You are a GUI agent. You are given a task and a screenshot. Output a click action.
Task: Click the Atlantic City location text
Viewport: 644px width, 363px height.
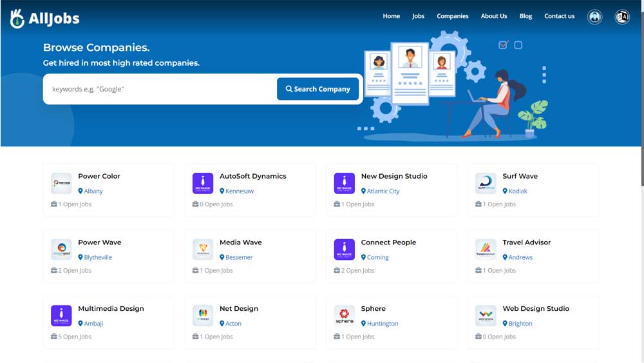tap(383, 191)
